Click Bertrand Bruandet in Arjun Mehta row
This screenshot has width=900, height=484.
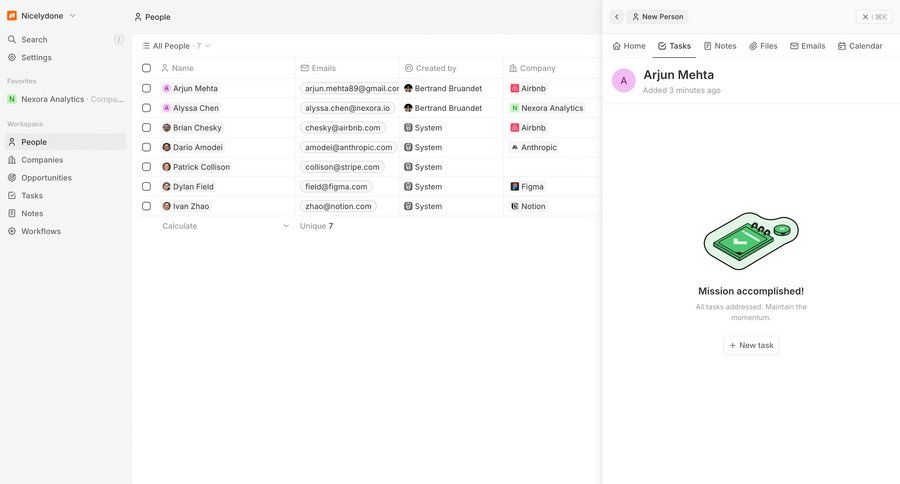point(443,88)
